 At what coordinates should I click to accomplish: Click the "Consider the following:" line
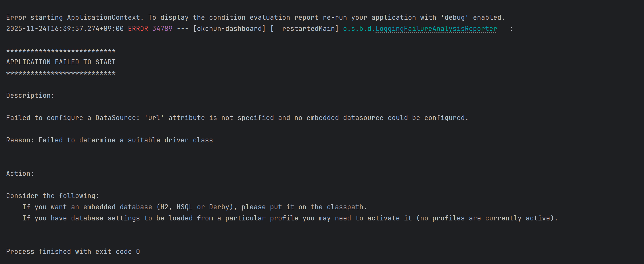[53, 196]
